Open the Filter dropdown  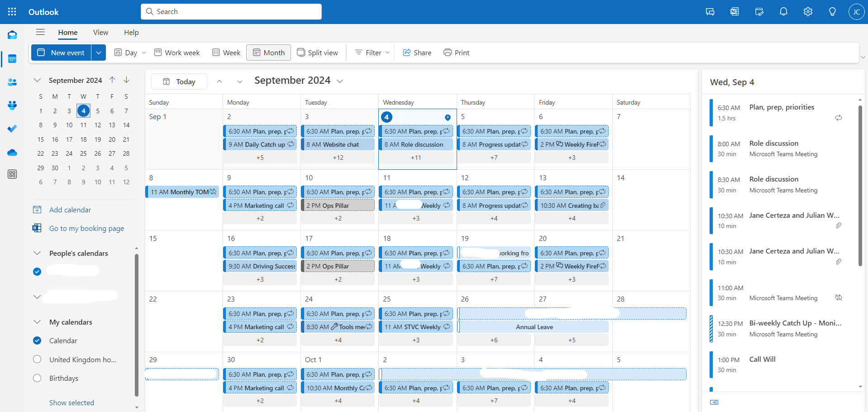coord(372,53)
